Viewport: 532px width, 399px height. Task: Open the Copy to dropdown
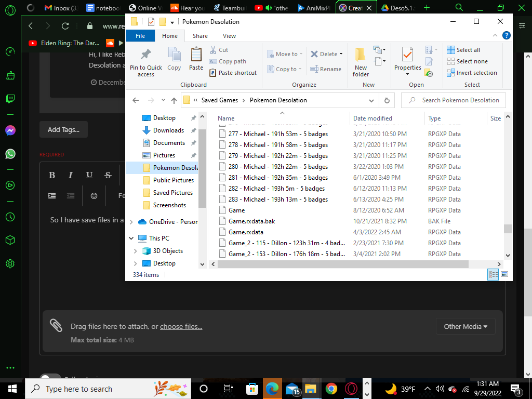tap(285, 69)
